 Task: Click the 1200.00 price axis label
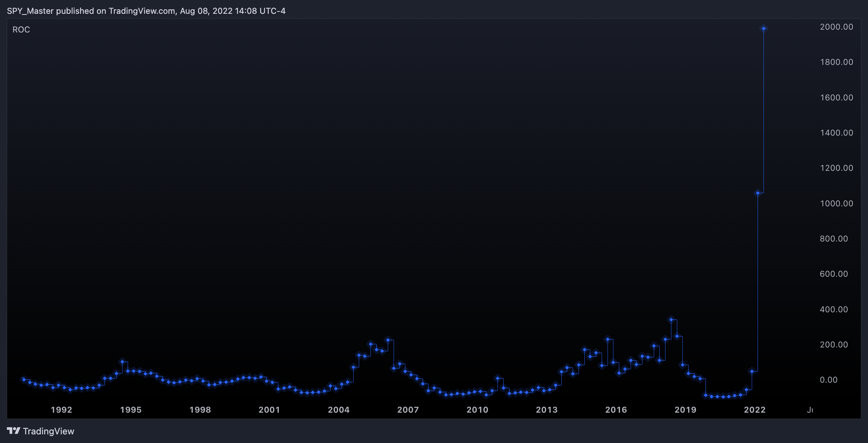click(x=837, y=168)
